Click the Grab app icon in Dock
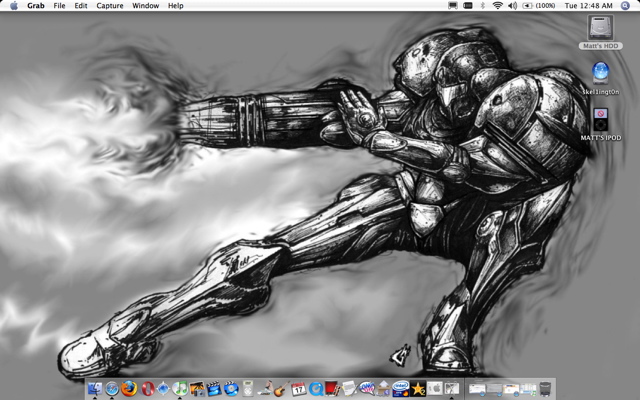The width and height of the screenshot is (640, 400). click(x=451, y=388)
